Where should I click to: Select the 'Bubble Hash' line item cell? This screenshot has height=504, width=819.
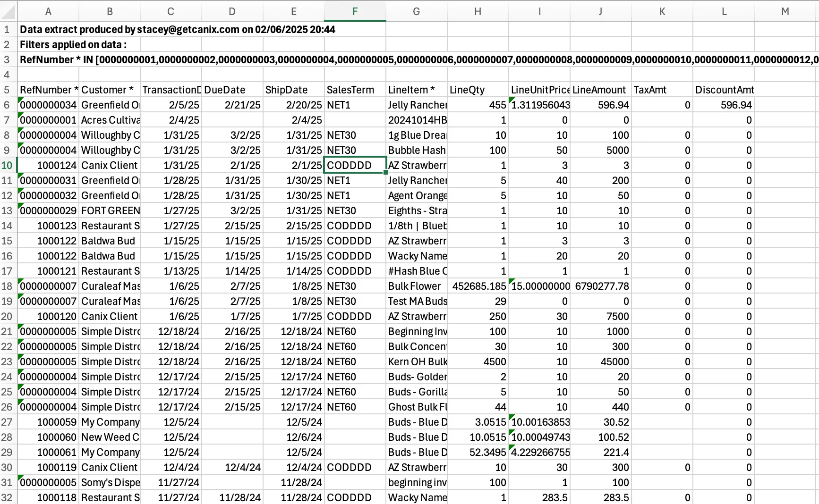pos(417,151)
